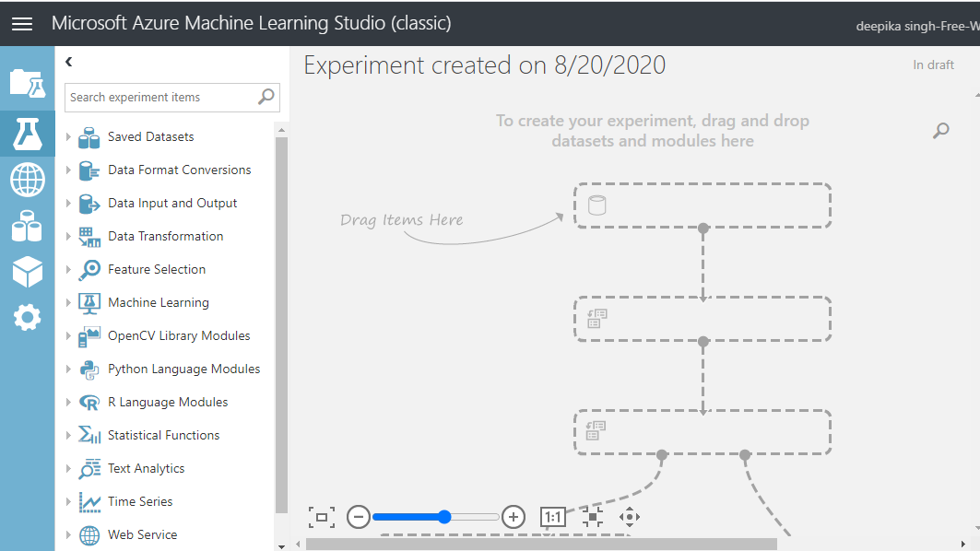Screen dimensions: 980x551
Task: Select the Saved Datasets label
Action: point(150,136)
